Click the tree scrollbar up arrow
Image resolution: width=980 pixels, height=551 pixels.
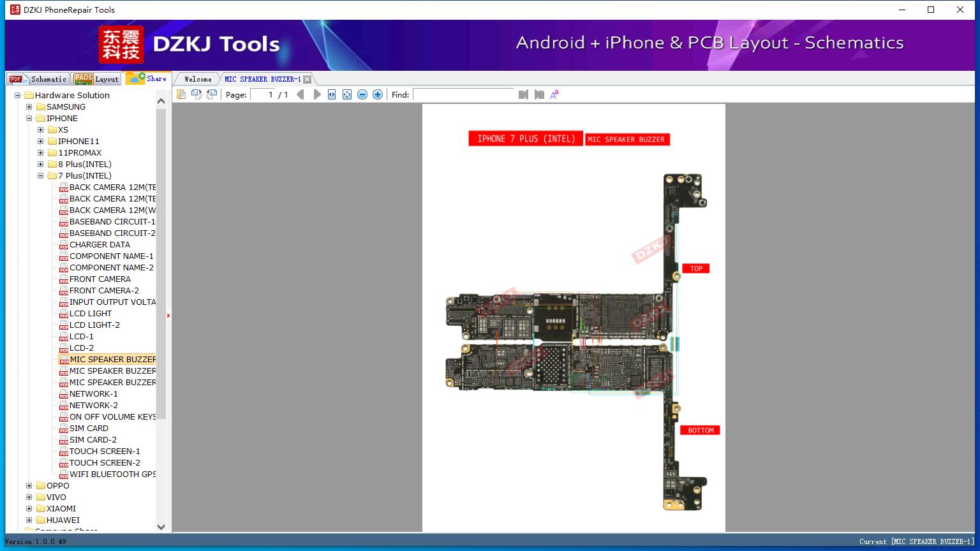tap(161, 101)
